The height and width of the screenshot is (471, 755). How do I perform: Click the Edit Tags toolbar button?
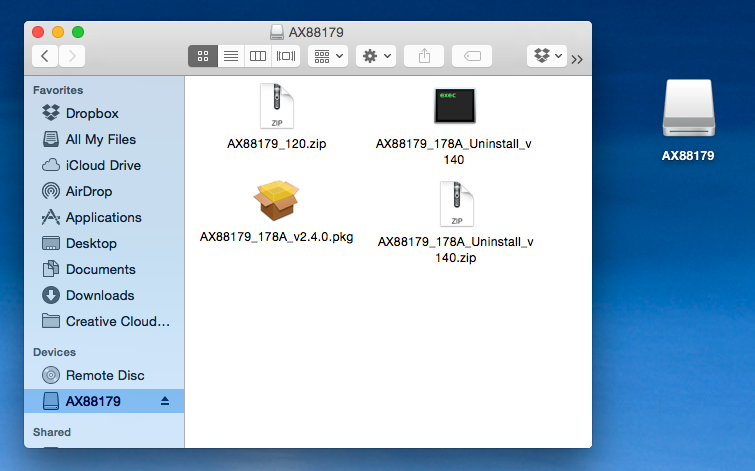[x=472, y=56]
